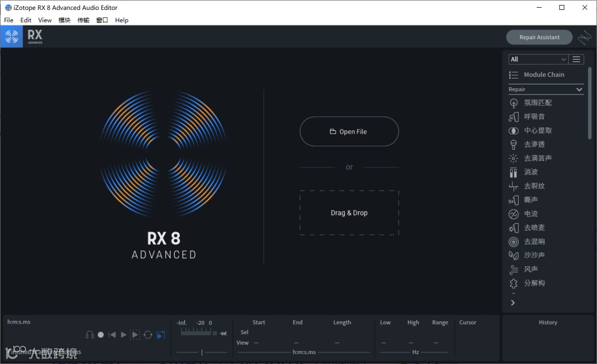Screen dimensions: 597x364
Task: Click the History panel header
Action: pos(548,323)
